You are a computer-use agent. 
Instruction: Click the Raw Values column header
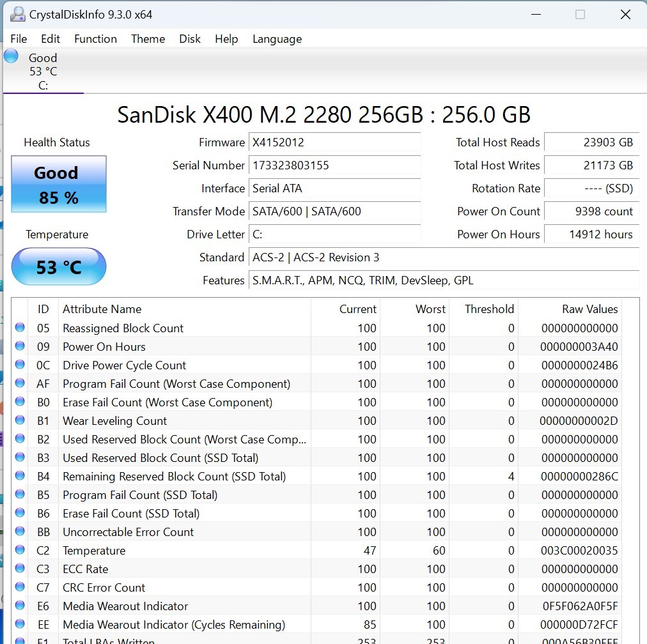pos(589,309)
